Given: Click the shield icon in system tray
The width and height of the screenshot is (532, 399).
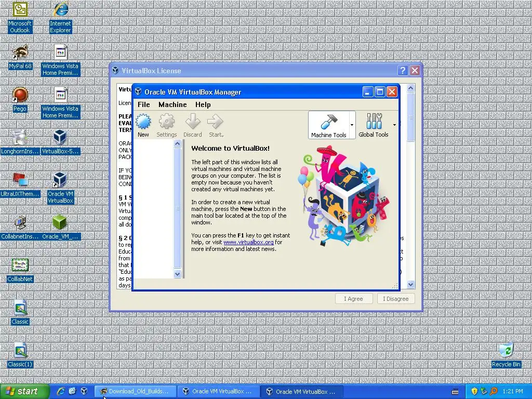Looking at the screenshot, I should pyautogui.click(x=474, y=392).
